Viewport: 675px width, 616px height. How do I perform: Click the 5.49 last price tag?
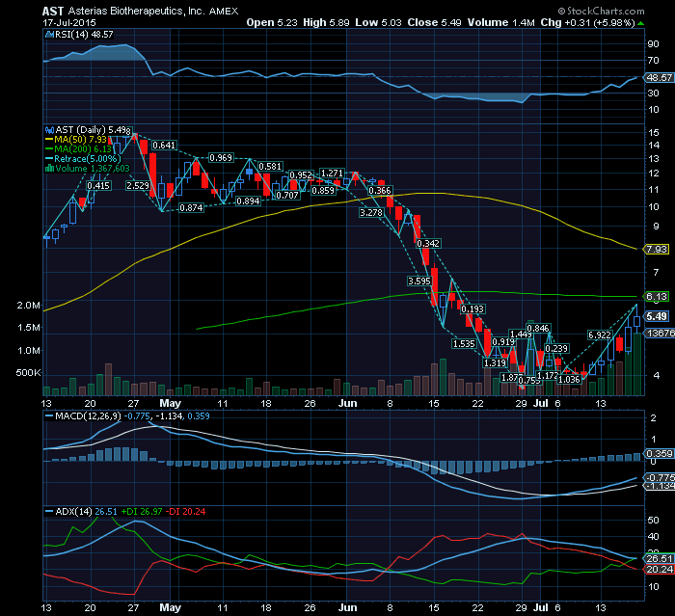pos(657,317)
